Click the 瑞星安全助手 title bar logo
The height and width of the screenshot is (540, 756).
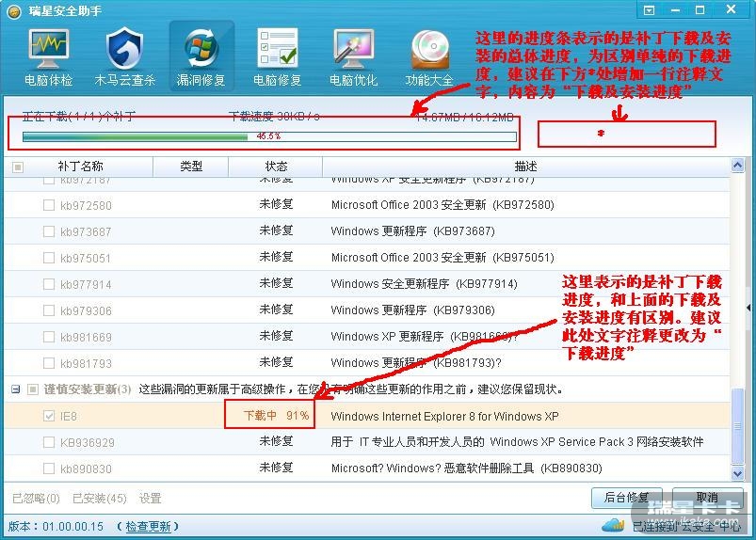tap(14, 11)
